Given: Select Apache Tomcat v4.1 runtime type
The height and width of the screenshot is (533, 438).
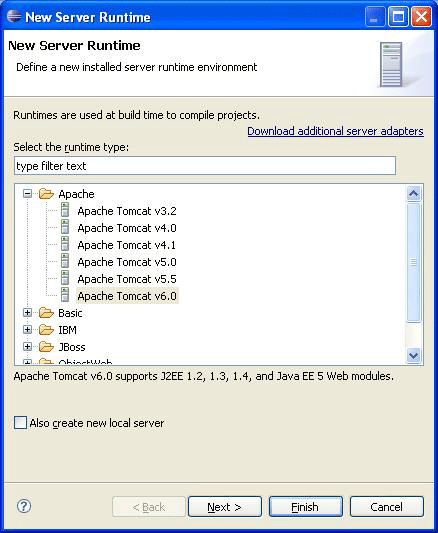Looking at the screenshot, I should coord(126,245).
